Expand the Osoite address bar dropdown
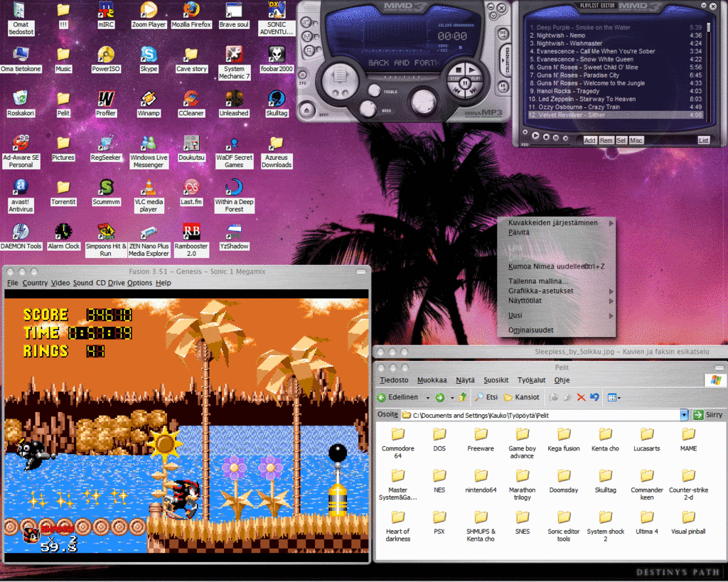728x582 pixels. coord(684,415)
